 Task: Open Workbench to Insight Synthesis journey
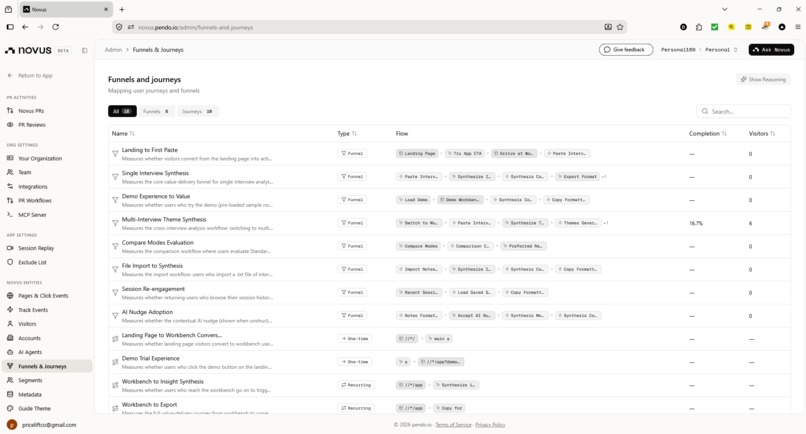point(162,382)
